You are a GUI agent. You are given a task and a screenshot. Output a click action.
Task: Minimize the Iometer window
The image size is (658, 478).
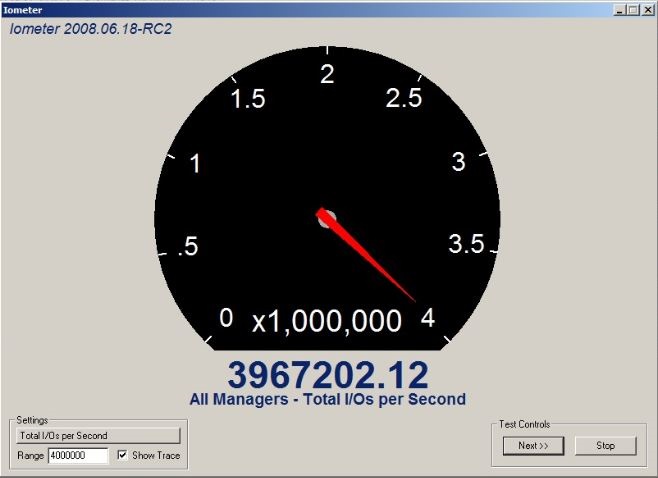(x=620, y=9)
